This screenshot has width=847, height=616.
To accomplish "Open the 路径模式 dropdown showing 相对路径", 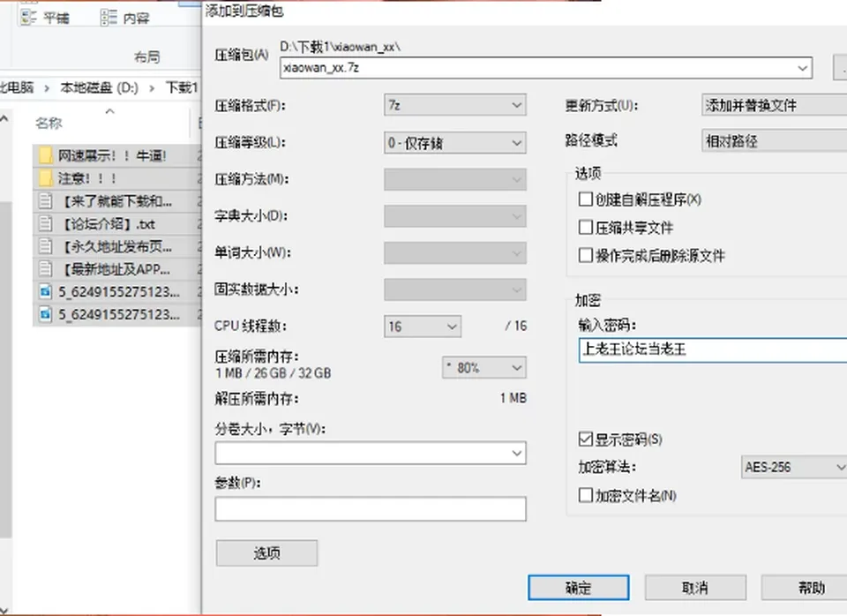I will click(x=775, y=140).
